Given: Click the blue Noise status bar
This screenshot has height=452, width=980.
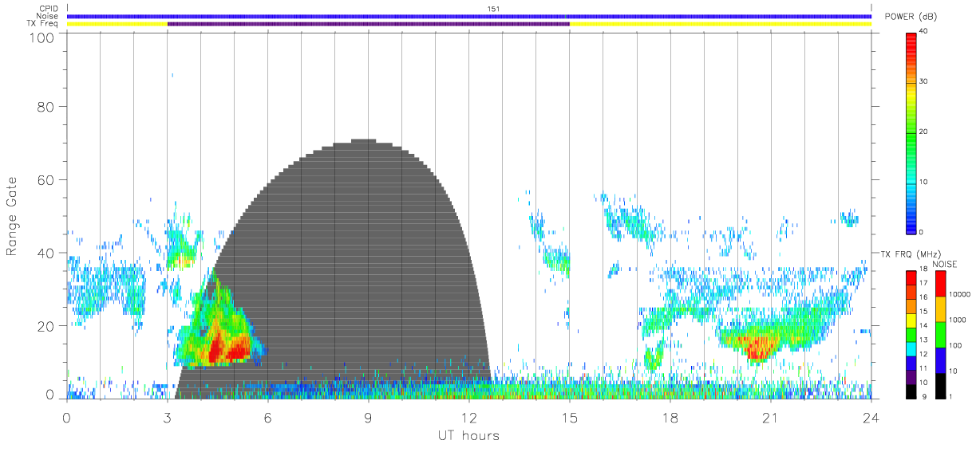Looking at the screenshot, I should 469,16.
